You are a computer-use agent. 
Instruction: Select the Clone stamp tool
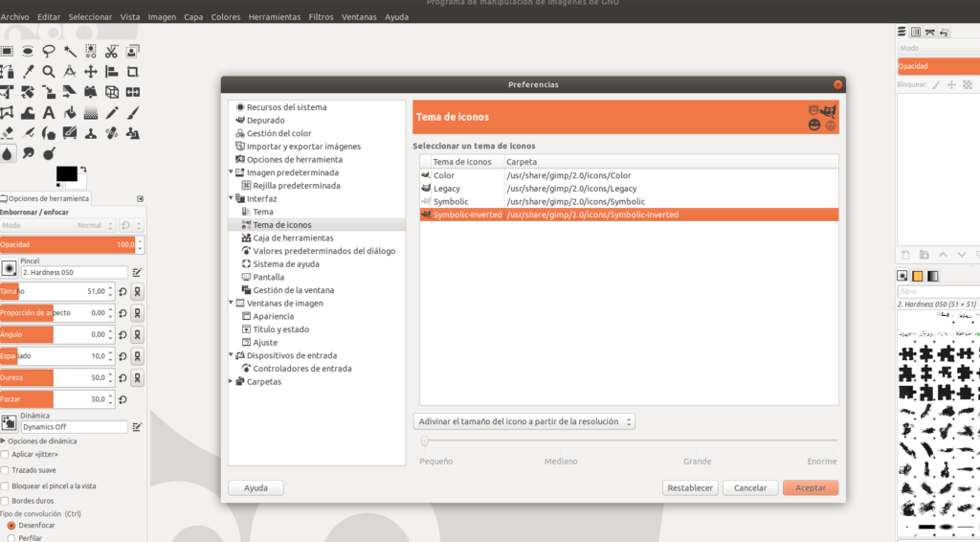pos(91,133)
